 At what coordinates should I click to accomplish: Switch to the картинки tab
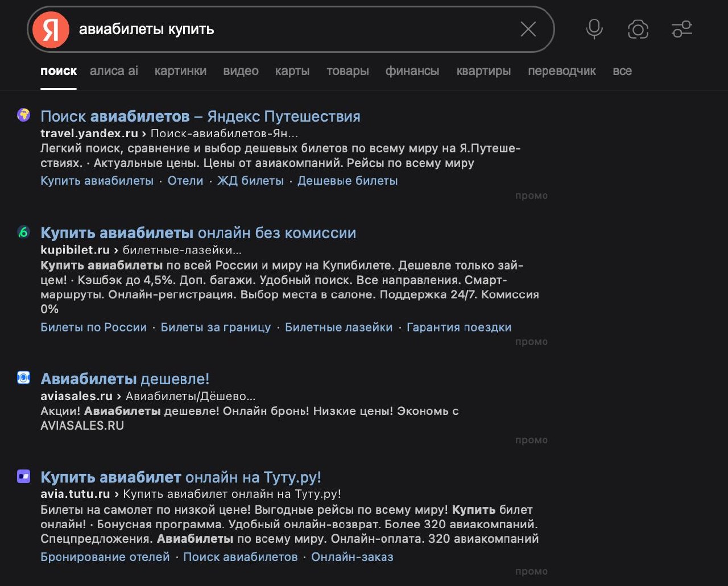click(180, 70)
